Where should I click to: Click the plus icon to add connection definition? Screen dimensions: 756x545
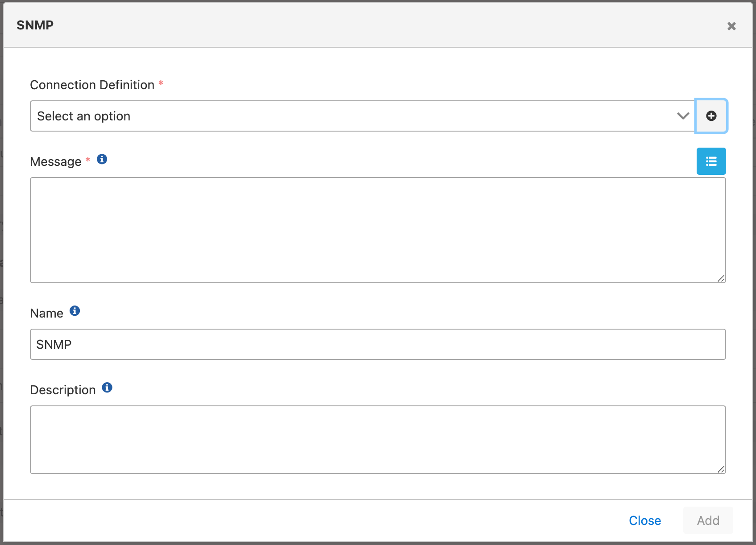tap(711, 116)
